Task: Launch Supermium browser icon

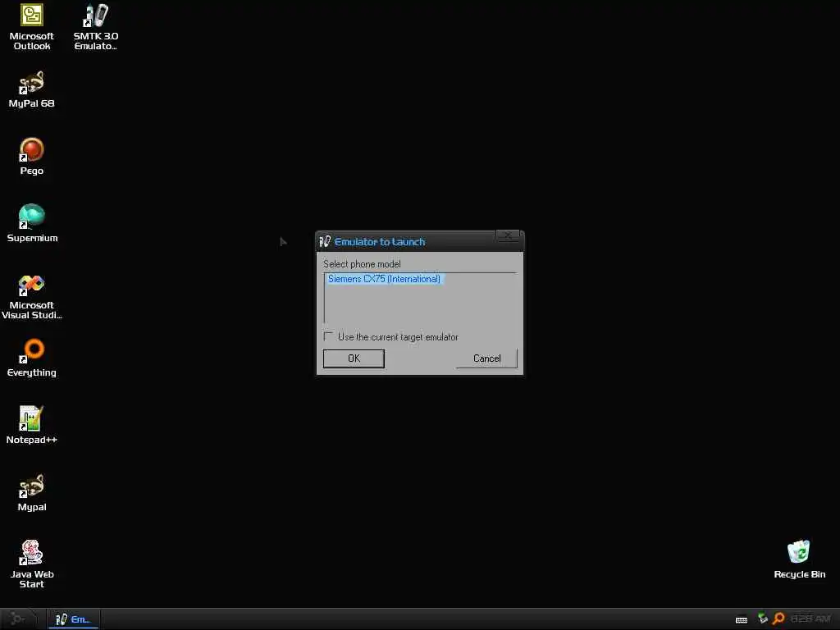Action: [32, 223]
